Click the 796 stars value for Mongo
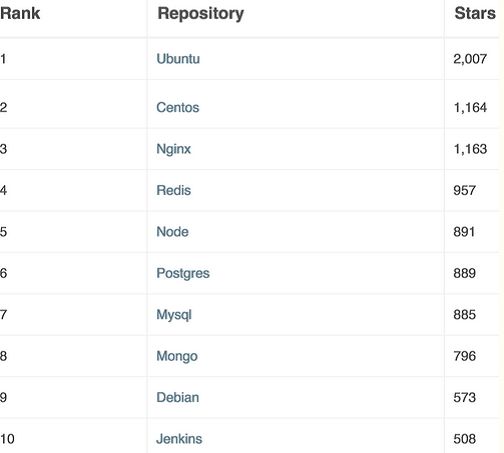 tap(464, 356)
